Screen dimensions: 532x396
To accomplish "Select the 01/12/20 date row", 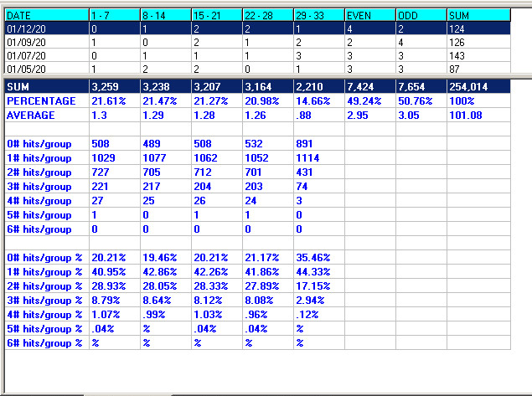I will (x=46, y=28).
